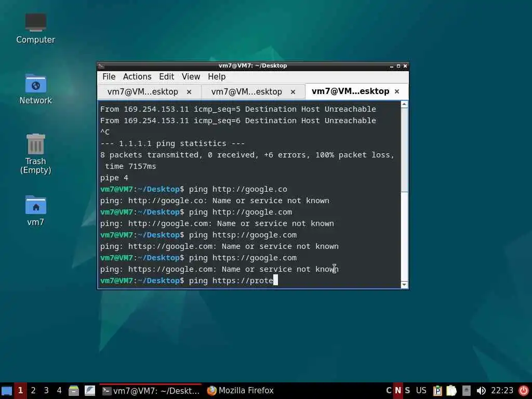Click the "icmp_seq=6 Destination Host Unreachable" line
This screenshot has width=532, height=399.
pyautogui.click(x=238, y=121)
